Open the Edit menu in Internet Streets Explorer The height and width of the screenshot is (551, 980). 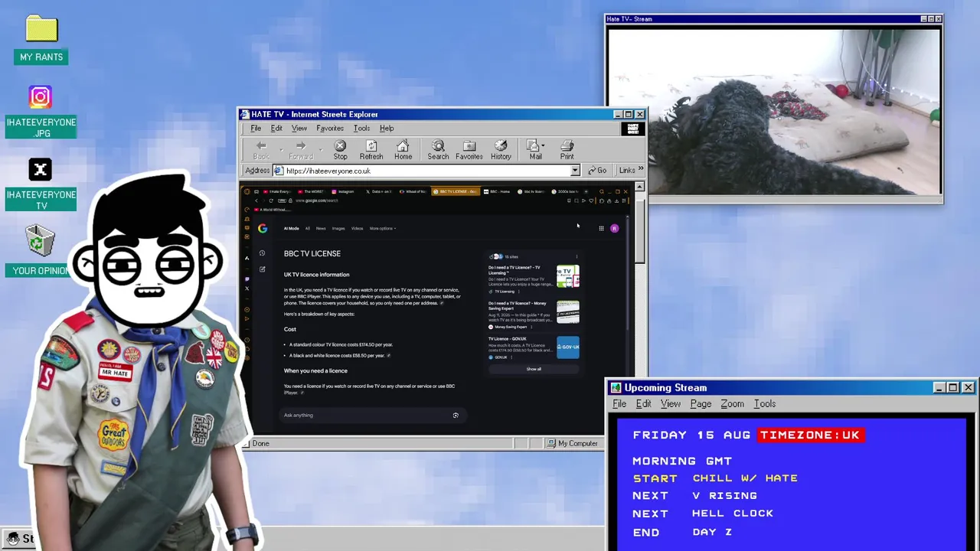pyautogui.click(x=276, y=129)
